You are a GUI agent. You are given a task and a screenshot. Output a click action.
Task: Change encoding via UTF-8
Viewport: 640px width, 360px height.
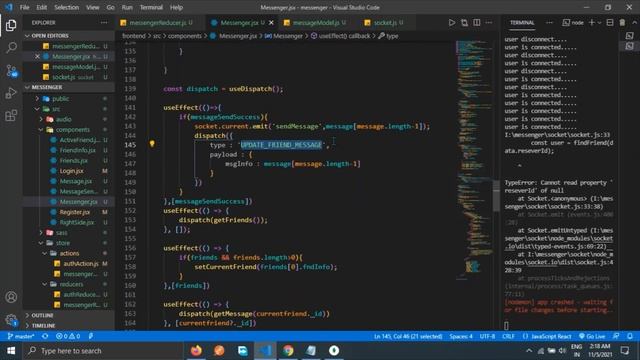pyautogui.click(x=487, y=336)
